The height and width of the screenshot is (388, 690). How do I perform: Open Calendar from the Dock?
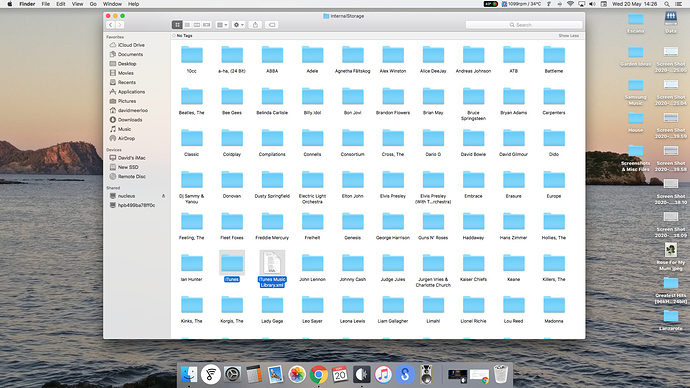click(x=340, y=375)
